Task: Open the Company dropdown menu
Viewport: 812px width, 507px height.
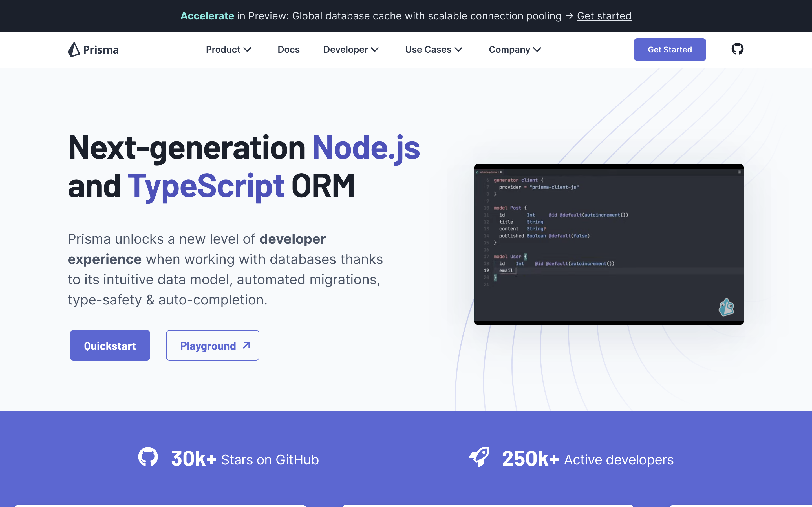Action: [x=515, y=50]
